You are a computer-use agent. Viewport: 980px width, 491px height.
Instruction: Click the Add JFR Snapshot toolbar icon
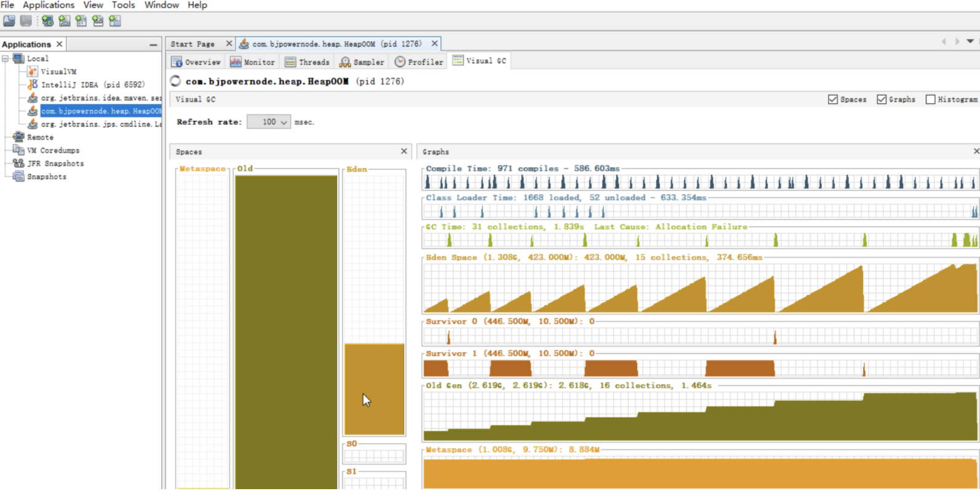(x=98, y=21)
